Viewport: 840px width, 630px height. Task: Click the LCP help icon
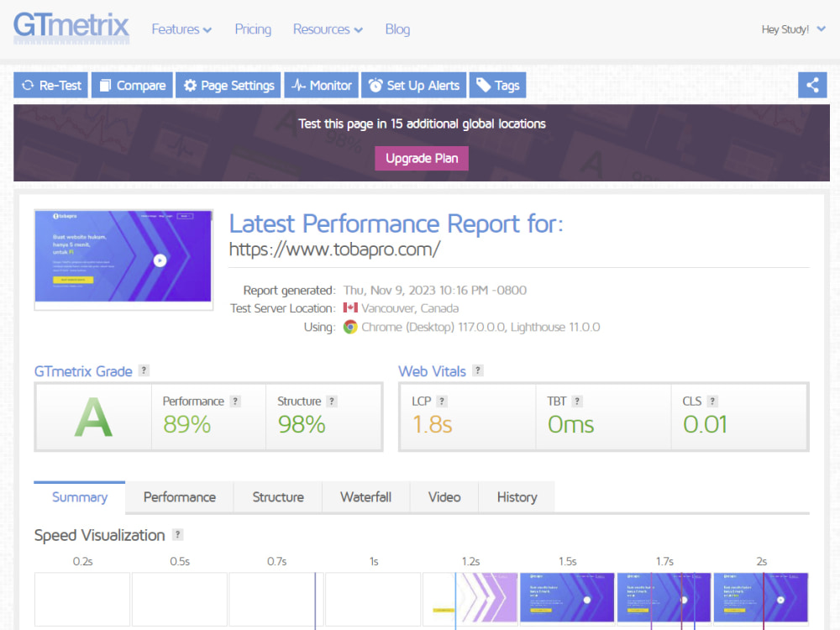click(442, 401)
